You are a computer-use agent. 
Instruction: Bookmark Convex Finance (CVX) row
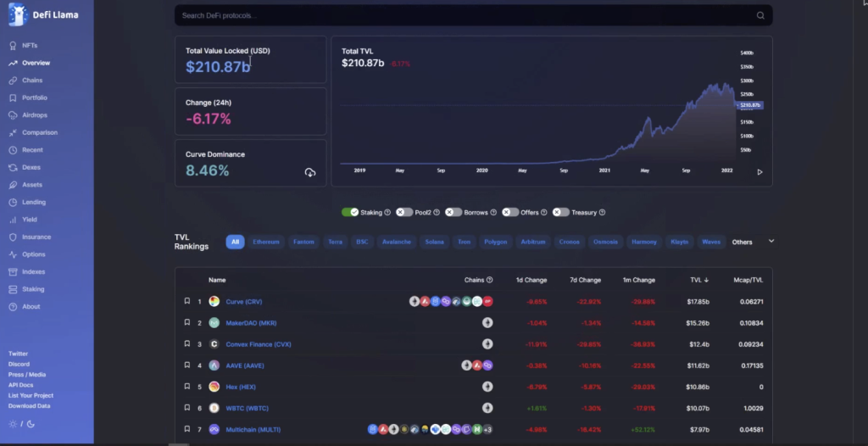pyautogui.click(x=187, y=344)
